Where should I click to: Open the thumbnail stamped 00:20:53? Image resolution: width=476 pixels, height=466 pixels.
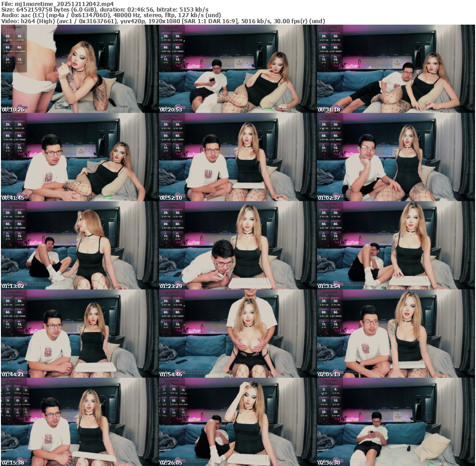[x=238, y=69]
